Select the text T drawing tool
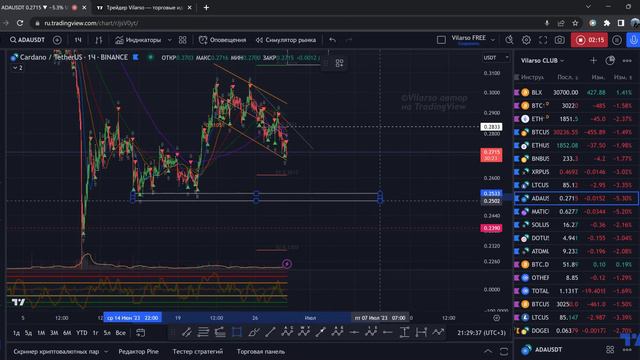 (404, 333)
